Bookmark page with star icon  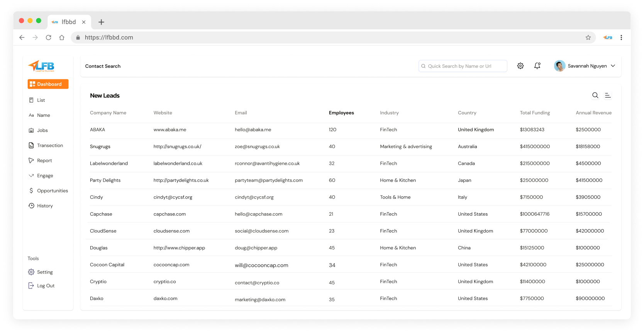[588, 37]
